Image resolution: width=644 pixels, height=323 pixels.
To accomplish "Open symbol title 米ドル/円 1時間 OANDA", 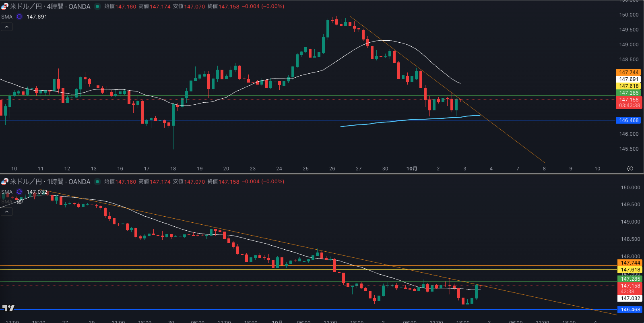I will pyautogui.click(x=50, y=182).
